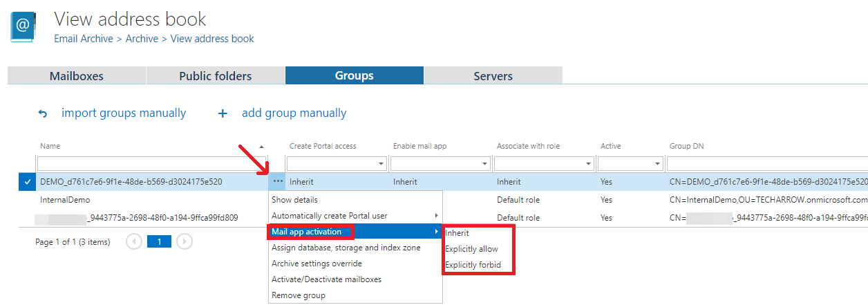This screenshot has height=305, width=868.
Task: Open the Associate with role filter dropdown
Action: click(x=588, y=164)
